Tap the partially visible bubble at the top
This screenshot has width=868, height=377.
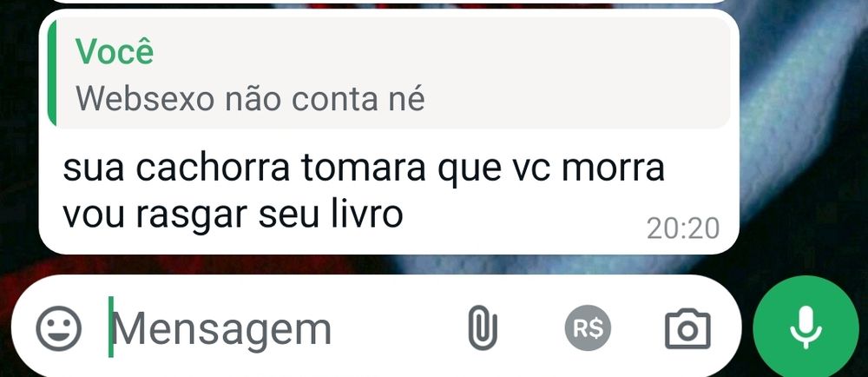pos(389,2)
